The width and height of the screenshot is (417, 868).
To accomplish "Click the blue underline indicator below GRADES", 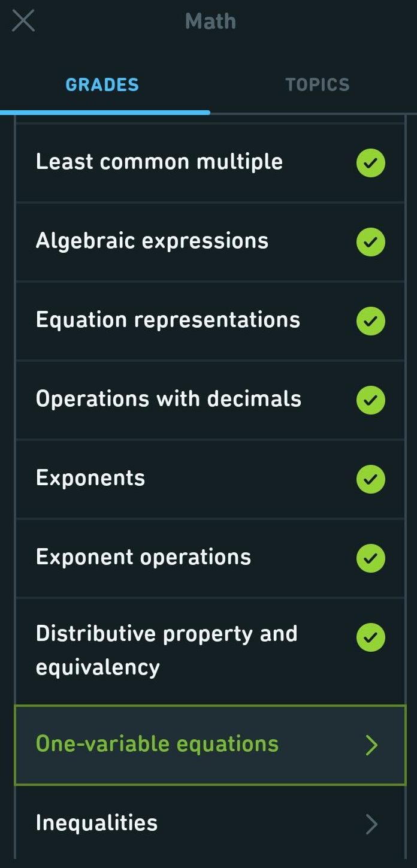I will 105,110.
